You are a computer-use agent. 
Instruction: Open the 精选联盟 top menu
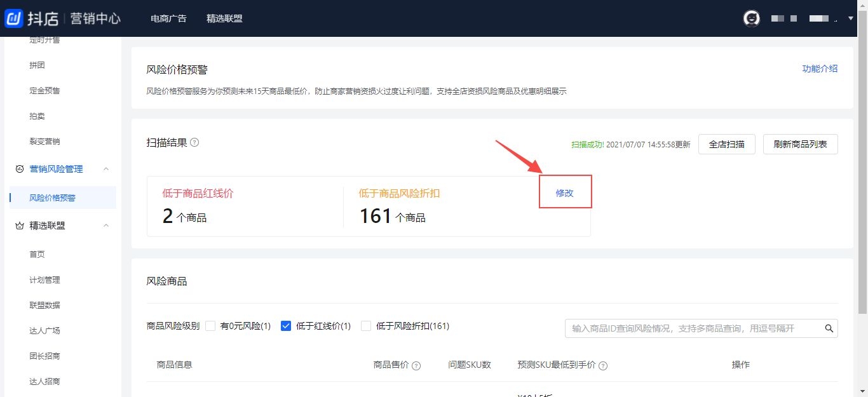point(224,18)
